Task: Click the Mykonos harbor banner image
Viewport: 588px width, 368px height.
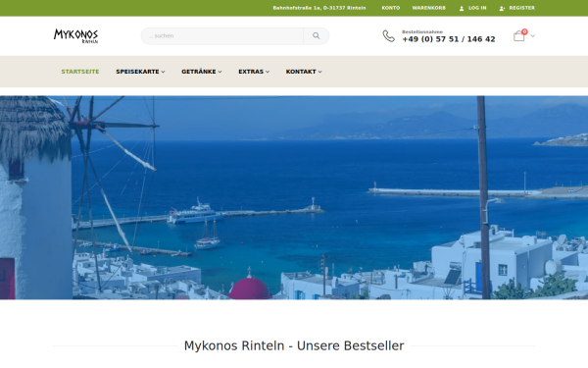Action: tap(294, 197)
